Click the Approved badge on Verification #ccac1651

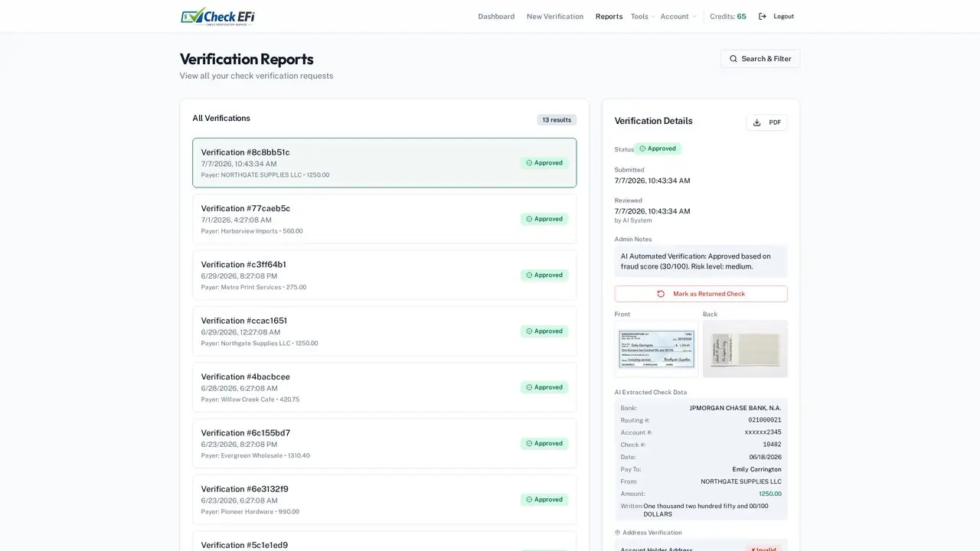pos(544,331)
